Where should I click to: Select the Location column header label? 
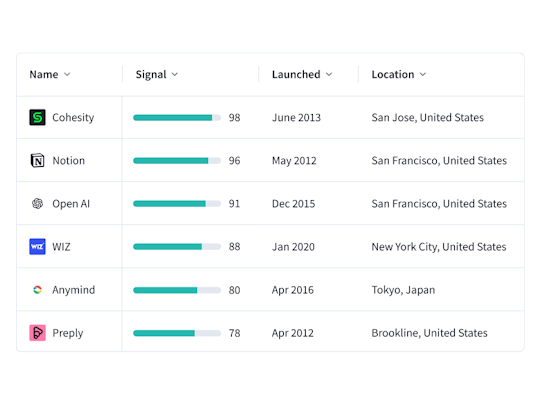[x=393, y=74]
